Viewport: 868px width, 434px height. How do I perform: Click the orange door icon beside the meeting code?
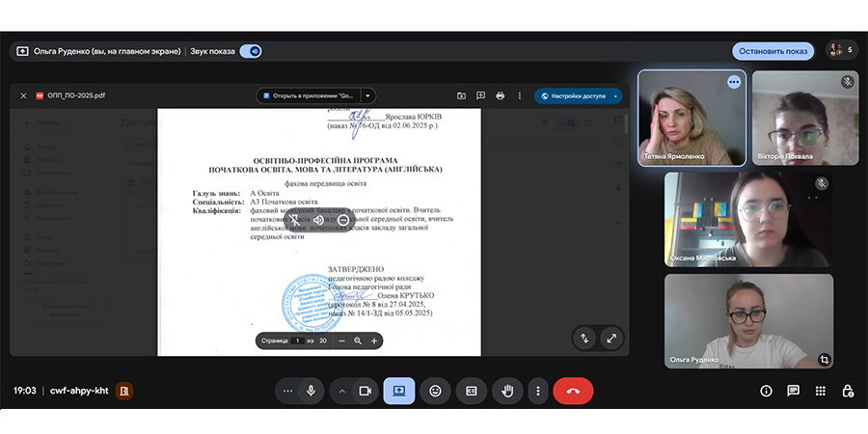124,391
